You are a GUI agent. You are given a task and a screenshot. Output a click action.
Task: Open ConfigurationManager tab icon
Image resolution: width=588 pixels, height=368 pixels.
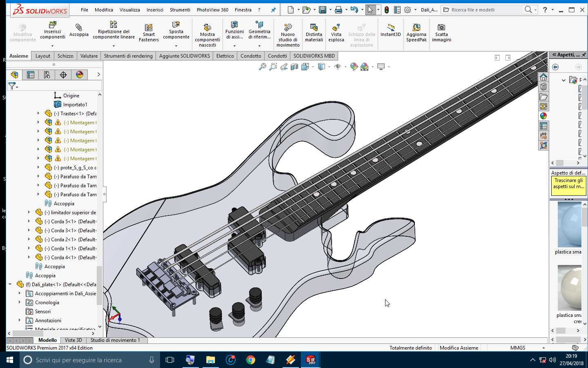pyautogui.click(x=47, y=74)
